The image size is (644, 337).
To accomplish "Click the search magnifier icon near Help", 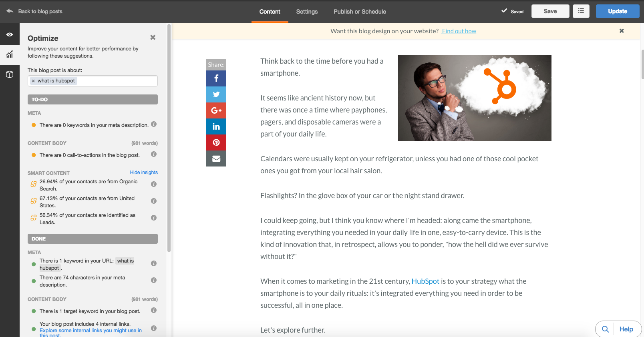I will (x=605, y=329).
